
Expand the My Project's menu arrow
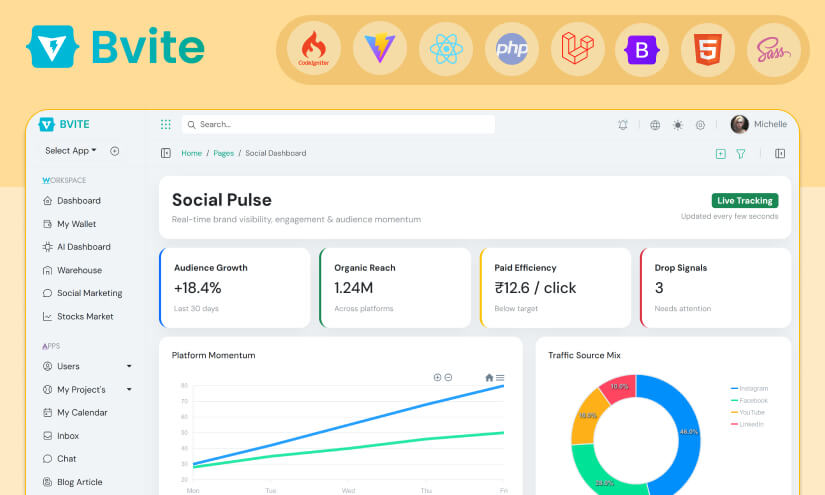pos(129,389)
